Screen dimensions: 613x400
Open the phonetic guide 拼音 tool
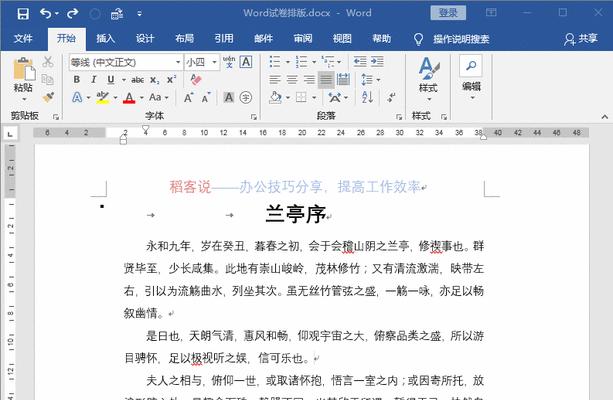pos(229,62)
